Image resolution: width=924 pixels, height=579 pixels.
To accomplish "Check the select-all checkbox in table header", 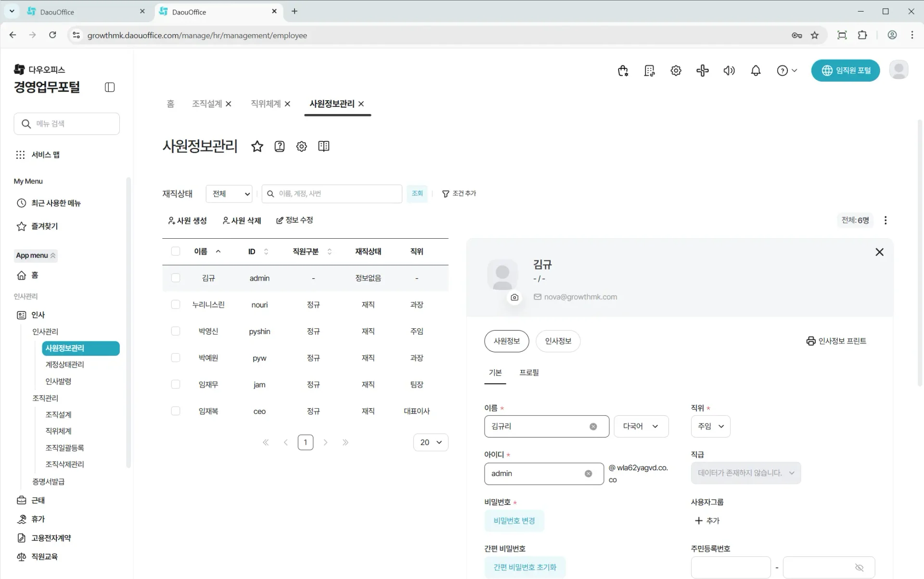I will [175, 251].
